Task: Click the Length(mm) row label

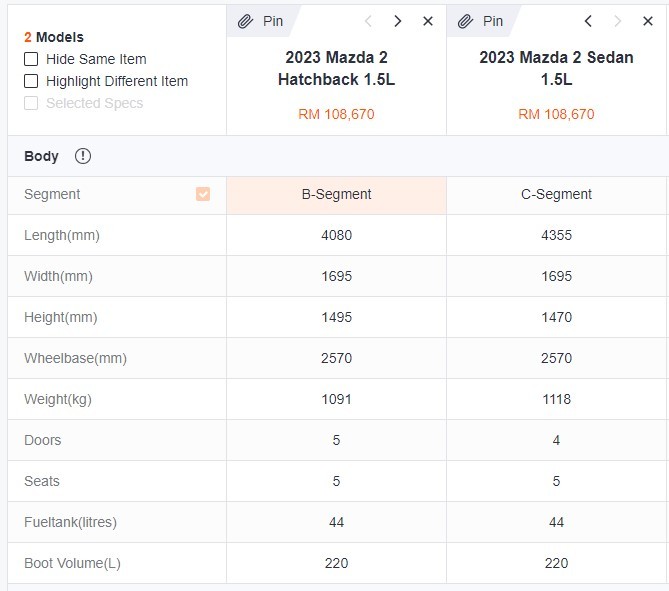Action: point(62,235)
